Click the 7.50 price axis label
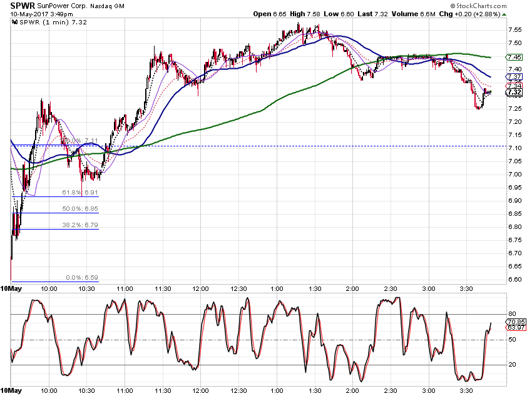 (x=515, y=43)
